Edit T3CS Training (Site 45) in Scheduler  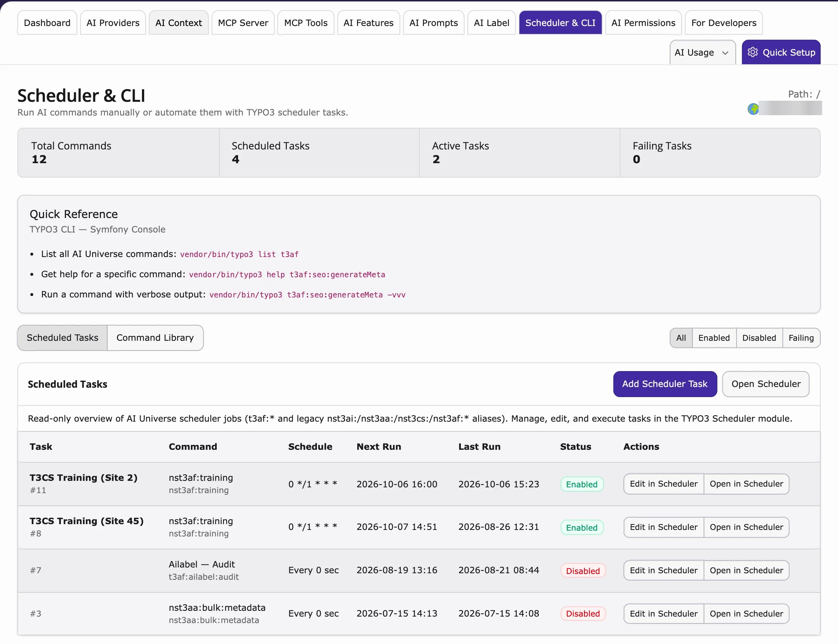pyautogui.click(x=664, y=527)
